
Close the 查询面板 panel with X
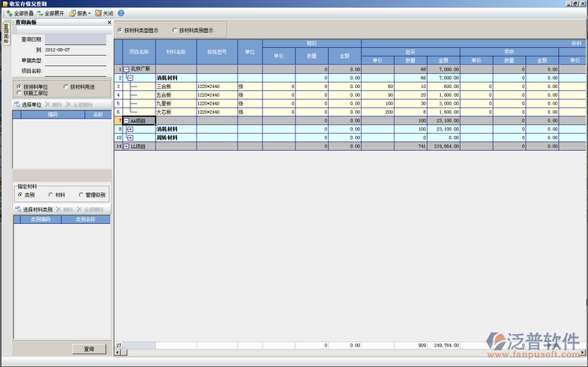[108, 23]
